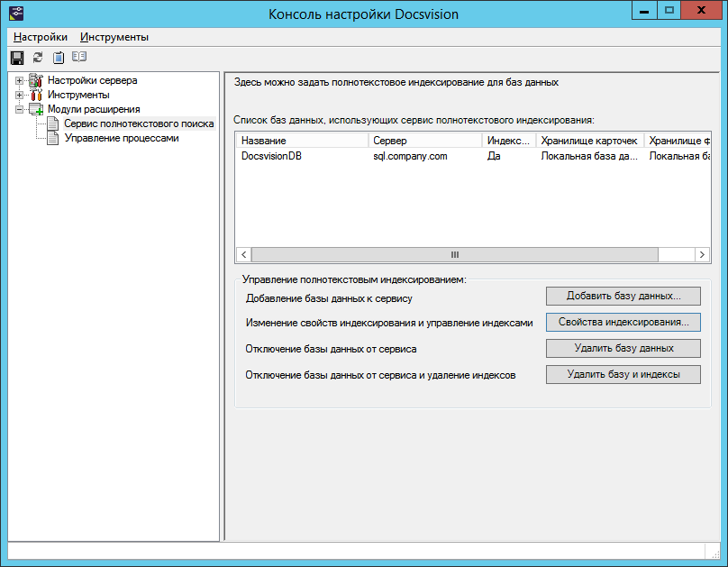The height and width of the screenshot is (567, 728).
Task: Click the Инструменты tools icon in tree
Action: coord(36,95)
